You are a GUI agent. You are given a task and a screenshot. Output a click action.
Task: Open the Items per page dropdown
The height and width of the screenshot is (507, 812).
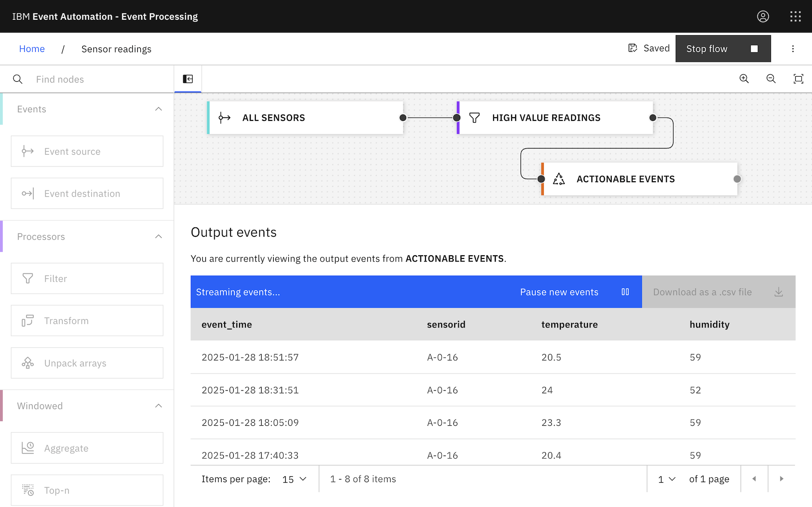(294, 479)
